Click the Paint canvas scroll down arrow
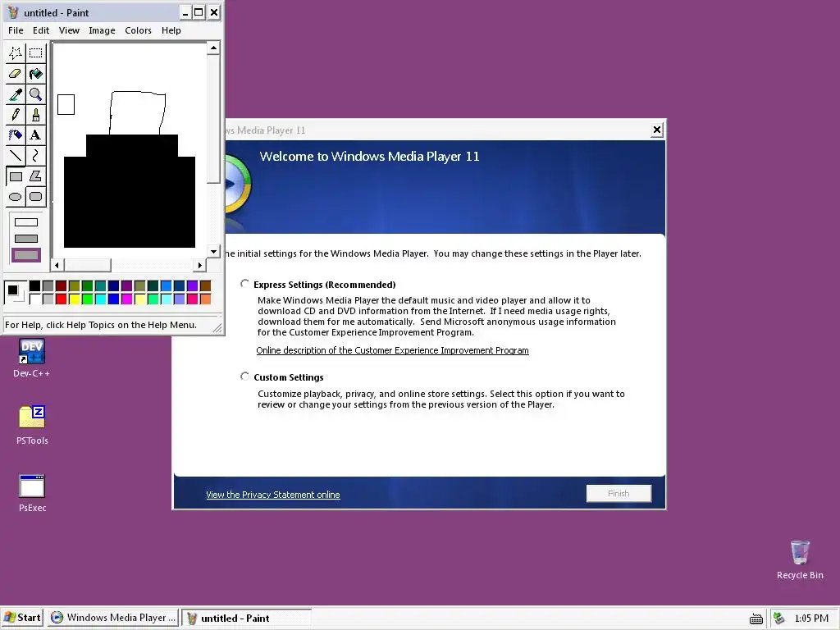840x630 pixels. click(214, 251)
